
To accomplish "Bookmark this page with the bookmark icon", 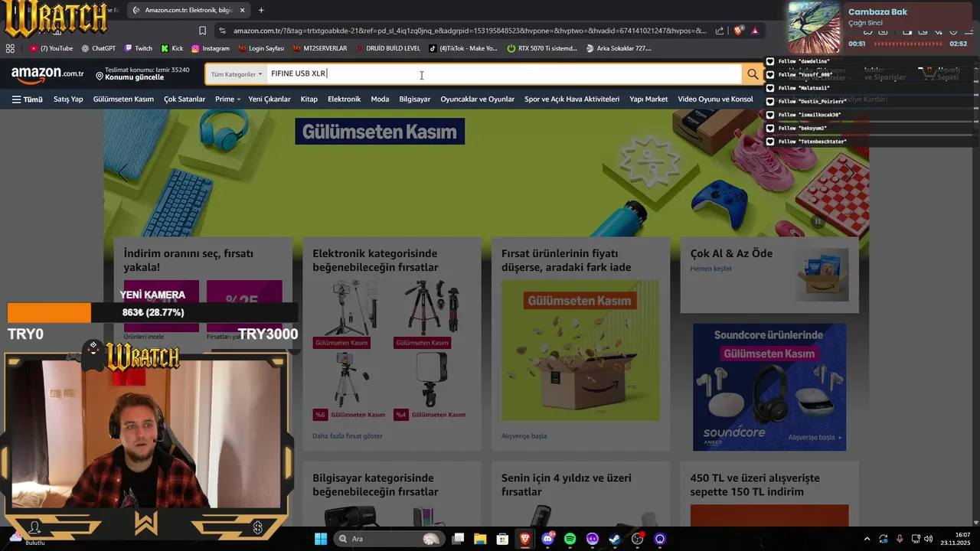I will (202, 31).
